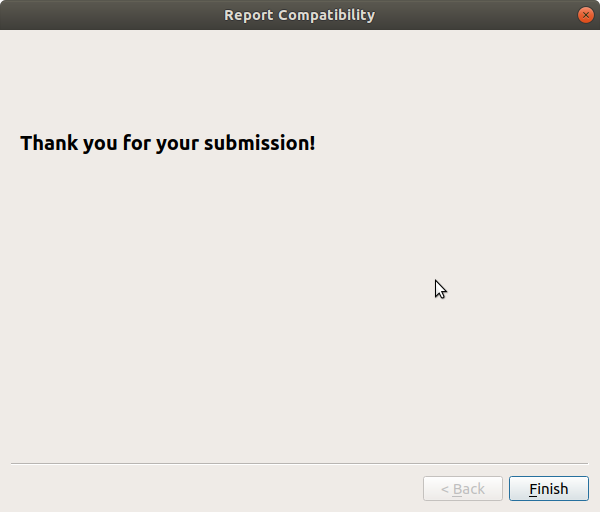
Task: Click the exclamation mark ending the heading
Action: pyautogui.click(x=313, y=143)
